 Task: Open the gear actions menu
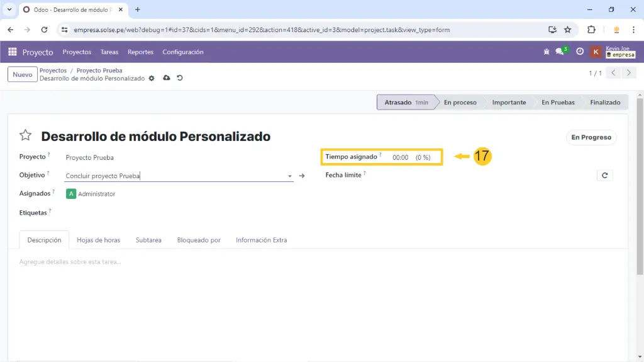[x=152, y=79]
